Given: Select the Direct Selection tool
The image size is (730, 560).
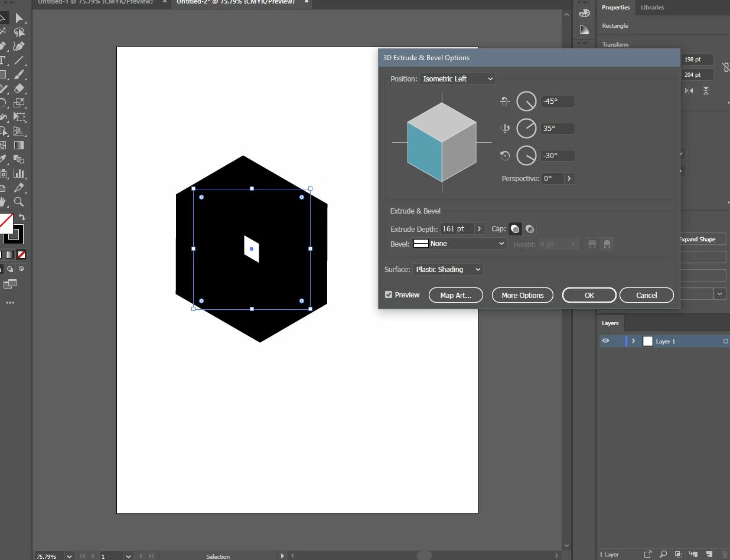Looking at the screenshot, I should pyautogui.click(x=19, y=18).
